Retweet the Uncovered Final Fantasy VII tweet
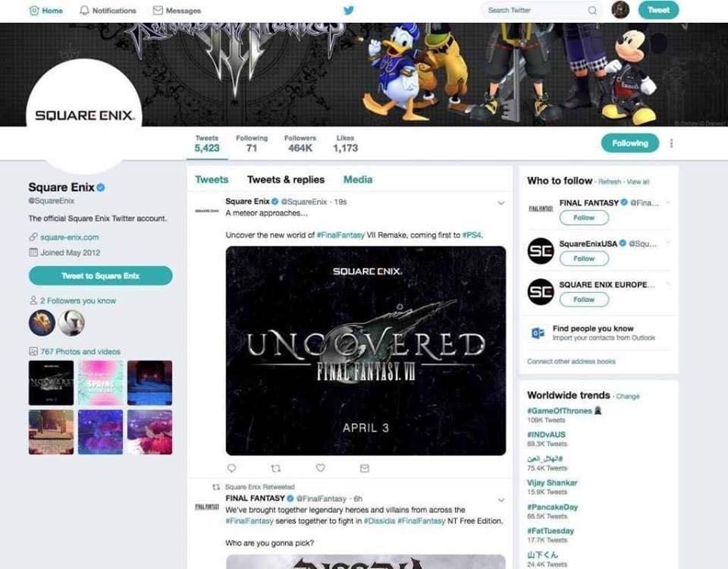This screenshot has width=728, height=569. tap(276, 468)
